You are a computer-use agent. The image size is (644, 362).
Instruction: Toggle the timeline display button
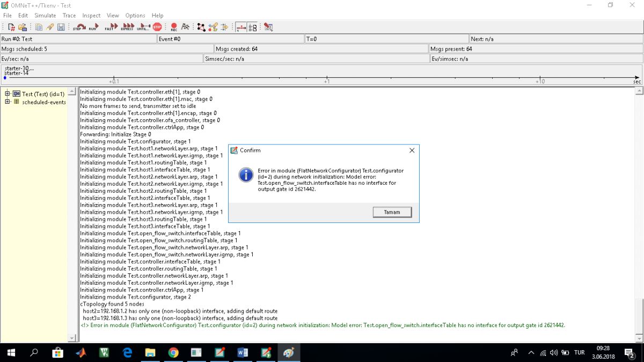241,27
